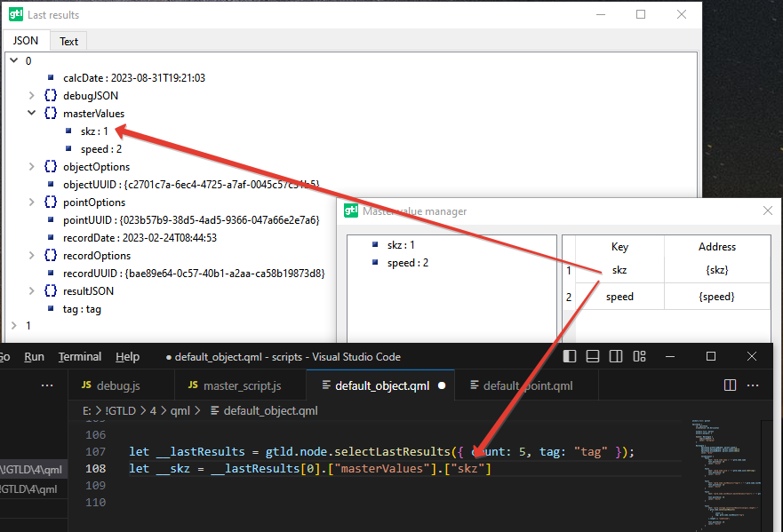Toggle the primary side bar layout icon
This screenshot has width=783, height=532.
(571, 356)
